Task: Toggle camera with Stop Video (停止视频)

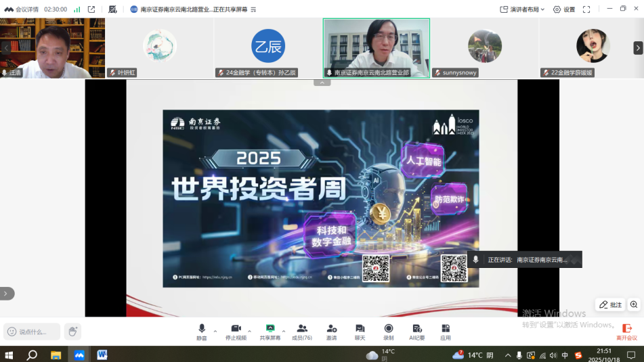Action: (236, 332)
